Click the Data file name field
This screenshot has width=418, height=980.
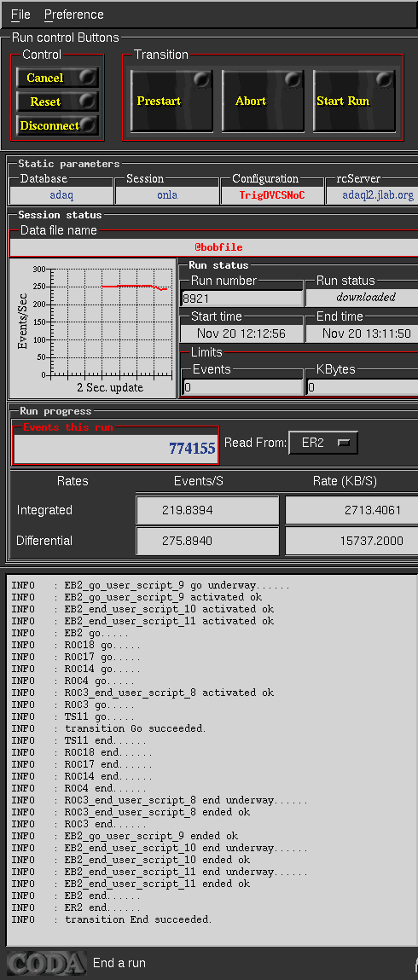[213, 247]
